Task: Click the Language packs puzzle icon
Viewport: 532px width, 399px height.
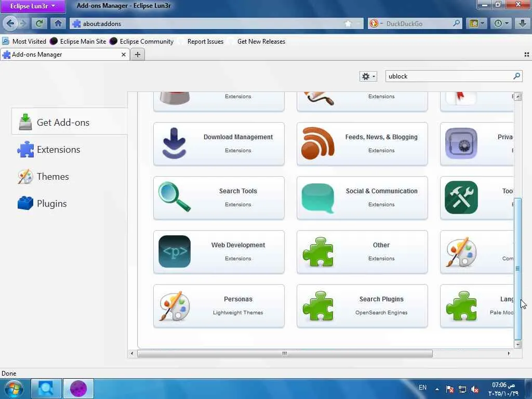Action: pyautogui.click(x=461, y=306)
